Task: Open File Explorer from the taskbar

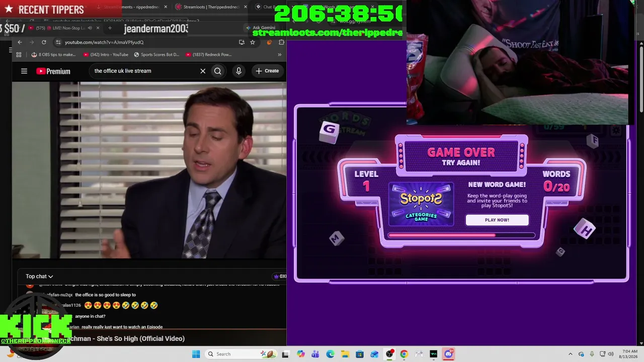Action: click(345, 354)
